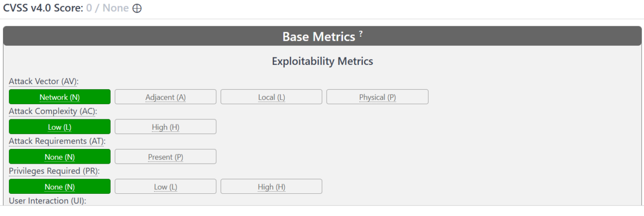Click the Attack Requirements (AT) label
The width and height of the screenshot is (644, 216).
point(57,141)
